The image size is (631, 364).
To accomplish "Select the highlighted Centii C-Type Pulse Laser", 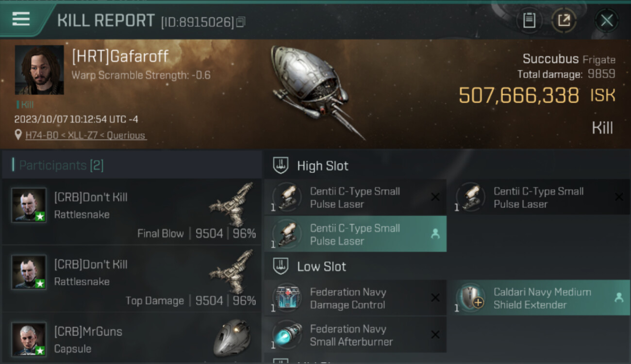I will coord(355,234).
